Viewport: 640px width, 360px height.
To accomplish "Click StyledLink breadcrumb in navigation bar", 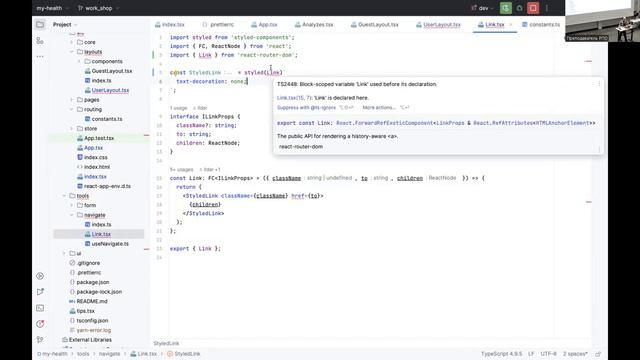I will (184, 354).
